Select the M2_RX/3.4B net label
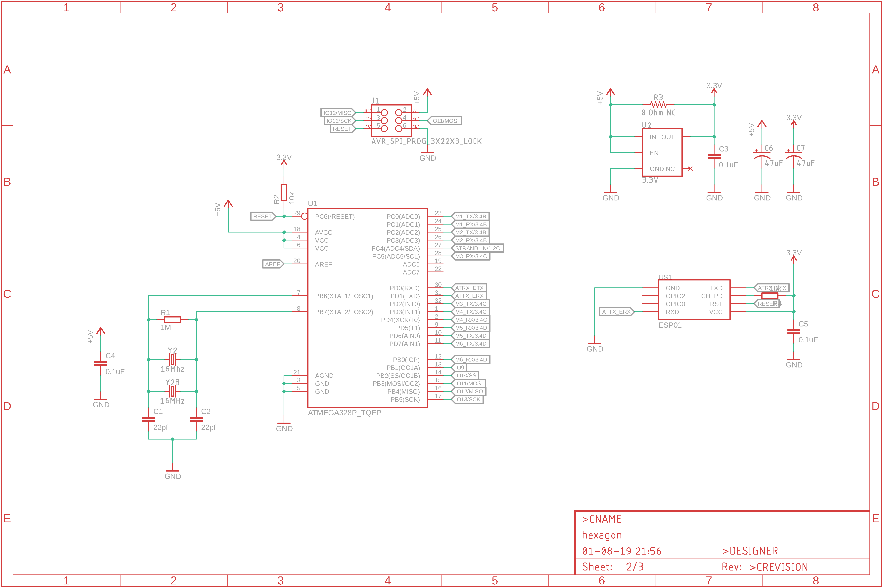The width and height of the screenshot is (883, 588). click(471, 240)
